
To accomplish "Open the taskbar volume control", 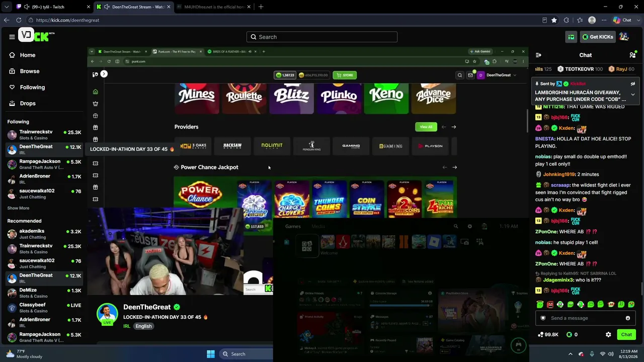I will (611, 354).
